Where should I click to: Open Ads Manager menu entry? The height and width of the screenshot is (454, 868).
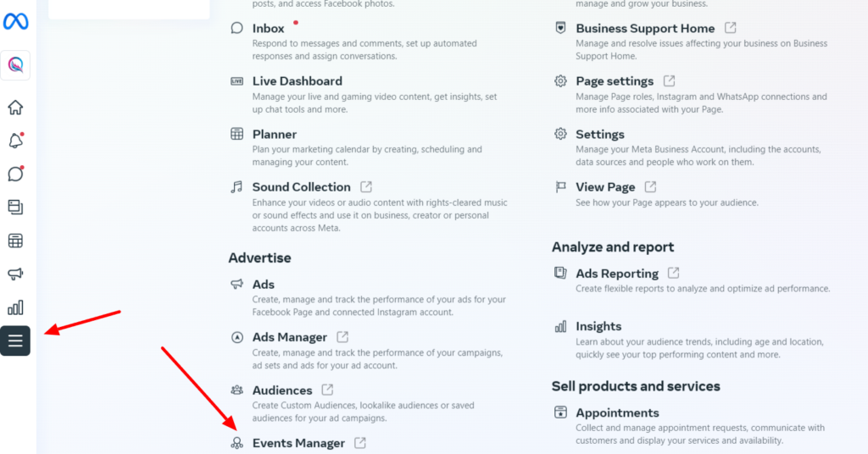click(x=290, y=337)
